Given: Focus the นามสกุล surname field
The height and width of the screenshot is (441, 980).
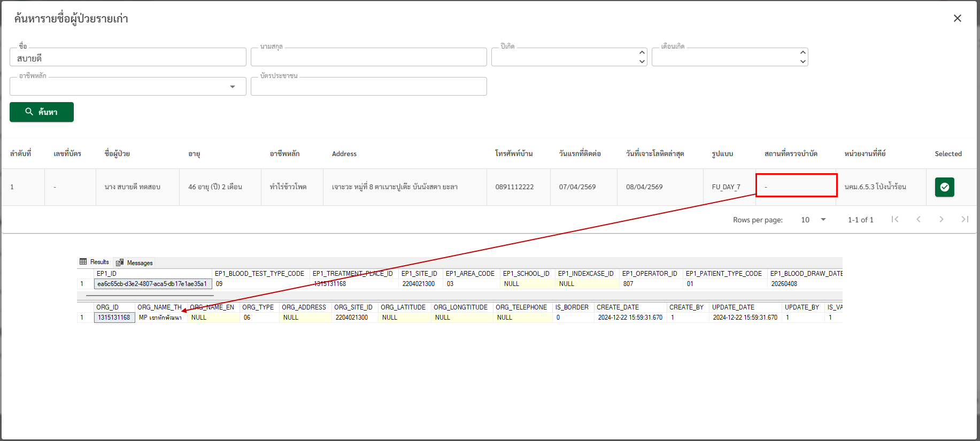Looking at the screenshot, I should click(368, 58).
